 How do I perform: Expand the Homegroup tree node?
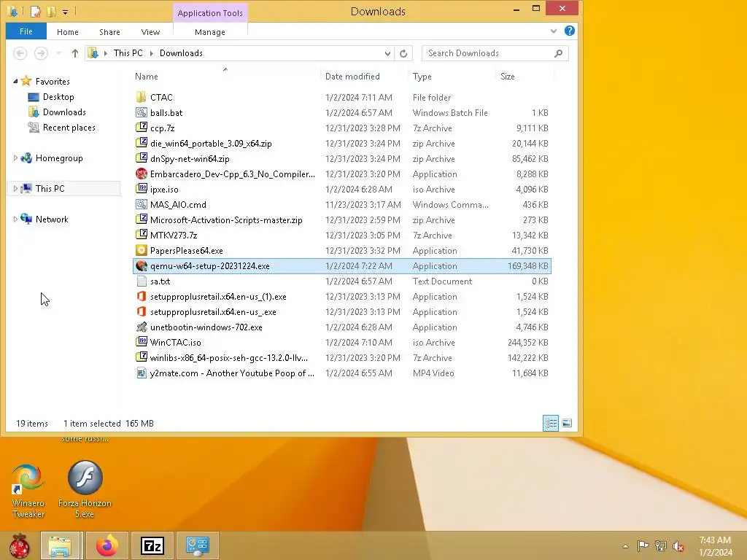[x=15, y=158]
